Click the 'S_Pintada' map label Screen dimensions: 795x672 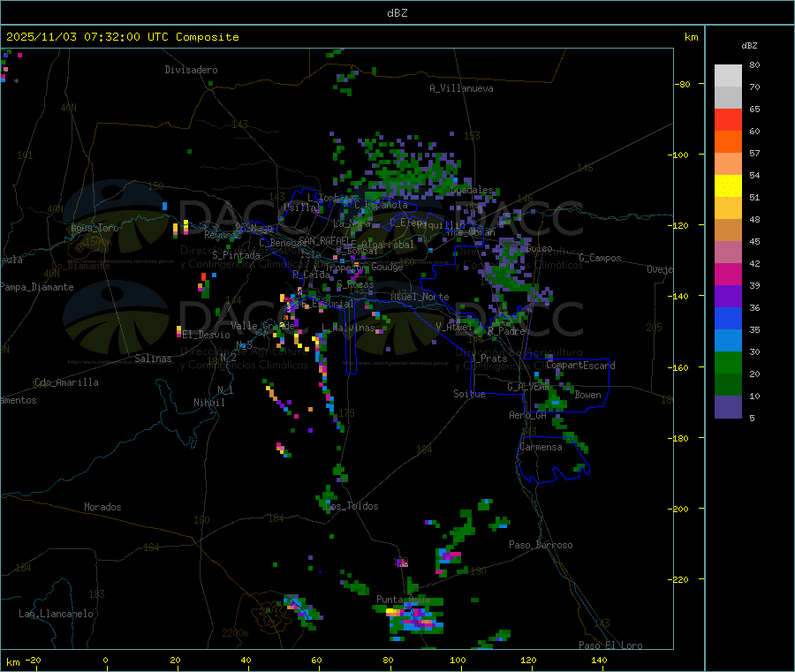(x=236, y=255)
